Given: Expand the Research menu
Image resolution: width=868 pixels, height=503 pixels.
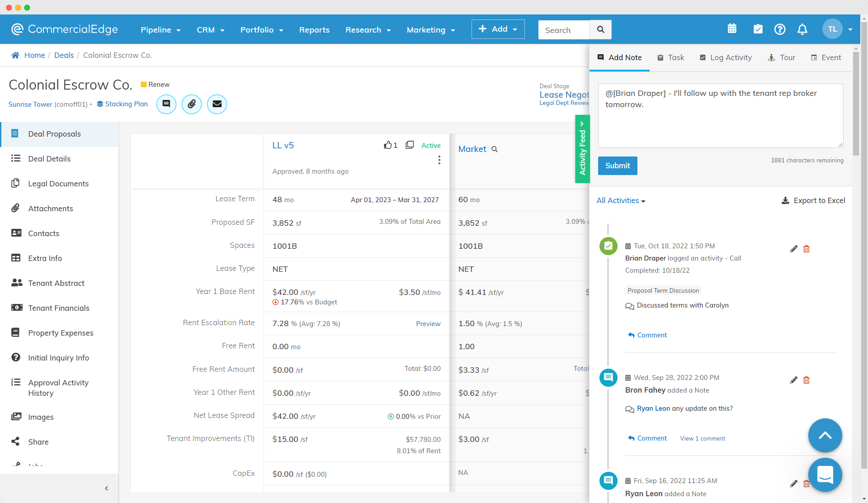Looking at the screenshot, I should pyautogui.click(x=368, y=30).
